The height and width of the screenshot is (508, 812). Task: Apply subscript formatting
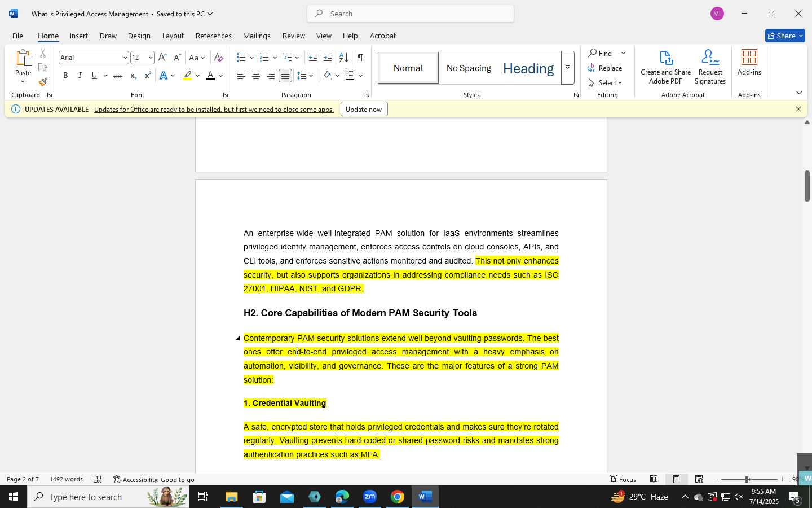click(133, 76)
